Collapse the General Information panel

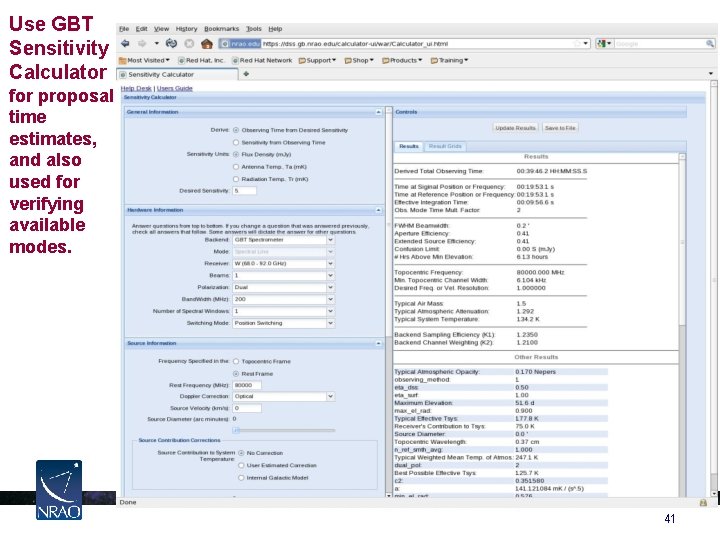pos(378,112)
